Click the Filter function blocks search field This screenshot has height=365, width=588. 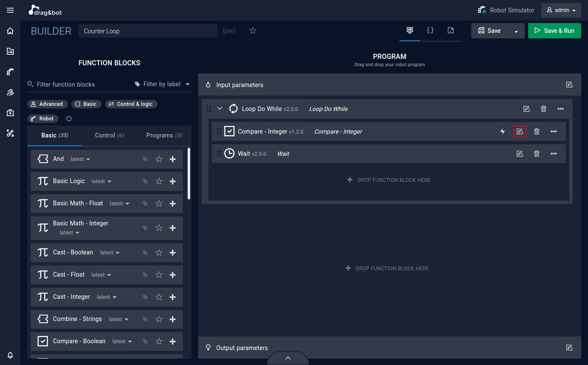[x=79, y=85]
